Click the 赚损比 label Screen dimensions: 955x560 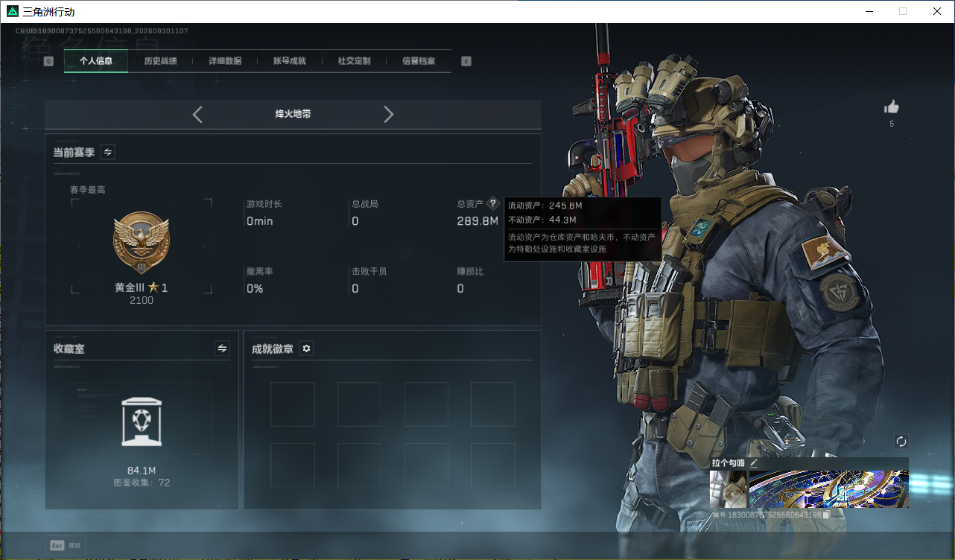[x=470, y=272]
